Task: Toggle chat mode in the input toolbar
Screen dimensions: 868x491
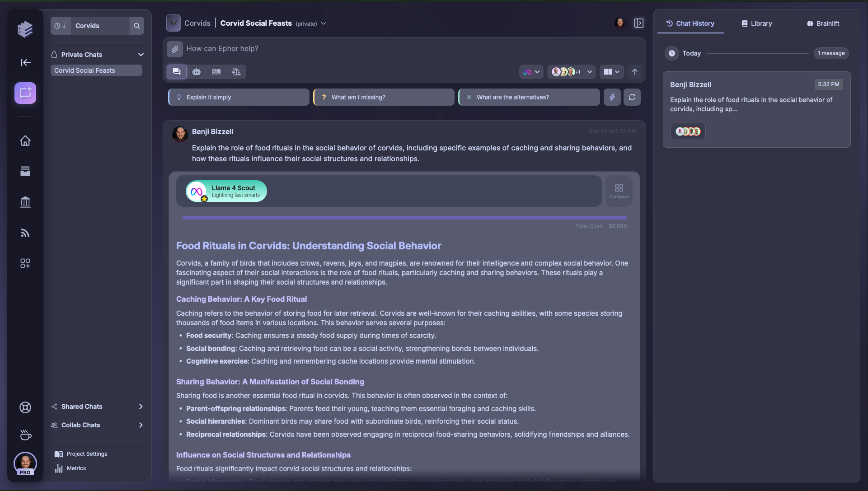Action: (176, 71)
